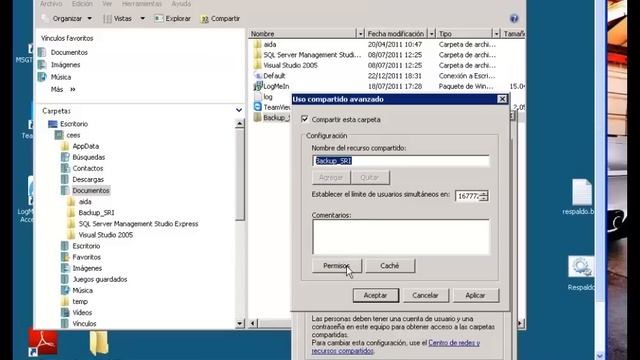Uncheck Compartir esta carpeta checkbox
The width and height of the screenshot is (640, 360).
(x=304, y=119)
